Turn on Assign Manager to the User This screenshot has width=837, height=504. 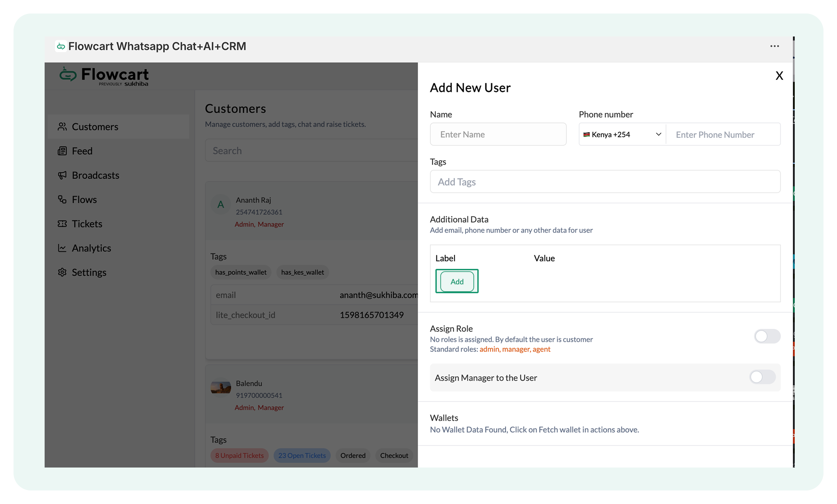click(762, 377)
